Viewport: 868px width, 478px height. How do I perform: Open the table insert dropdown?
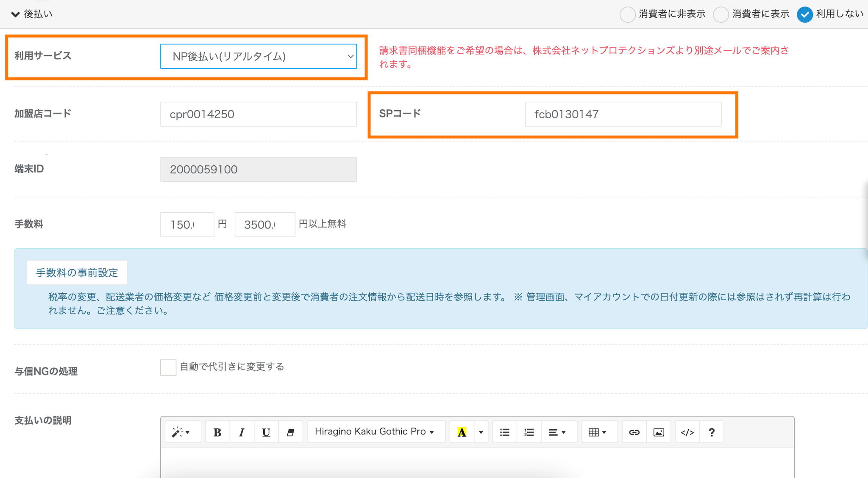[598, 432]
